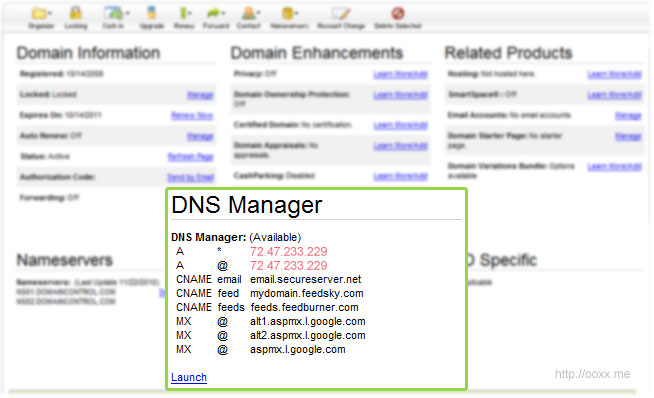The width and height of the screenshot is (654, 398).
Task: Click the Upgrade toolbar icon
Action: tap(151, 13)
